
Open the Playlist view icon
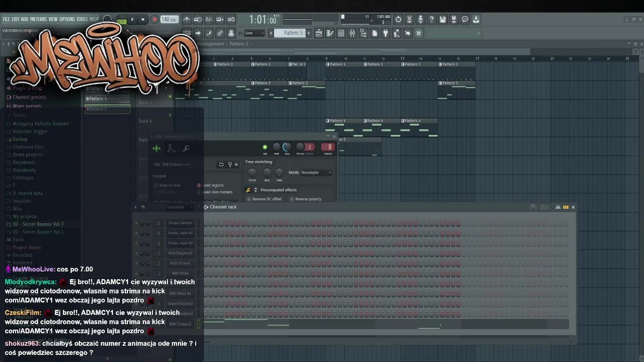point(319,33)
